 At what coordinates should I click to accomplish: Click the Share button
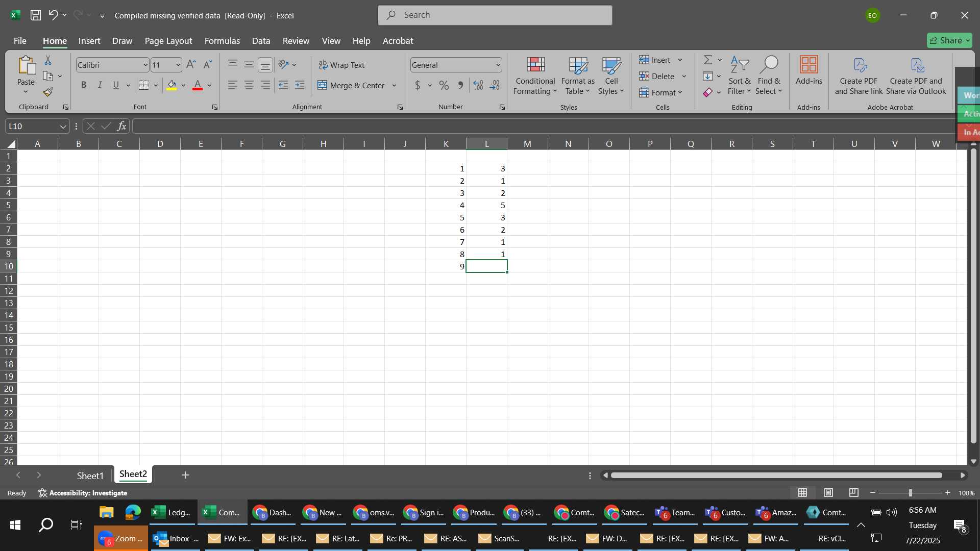949,40
